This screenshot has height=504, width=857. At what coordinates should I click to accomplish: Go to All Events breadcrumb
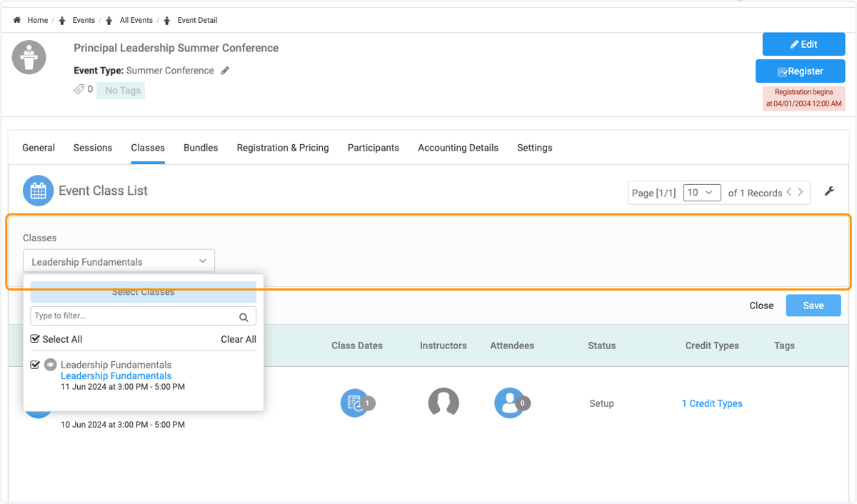pyautogui.click(x=136, y=20)
